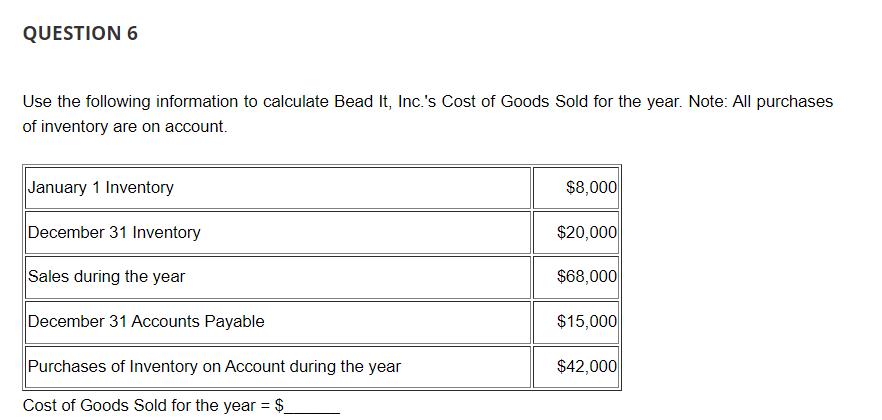The height and width of the screenshot is (420, 882).
Task: Click the $42,000 value cell
Action: (x=587, y=366)
